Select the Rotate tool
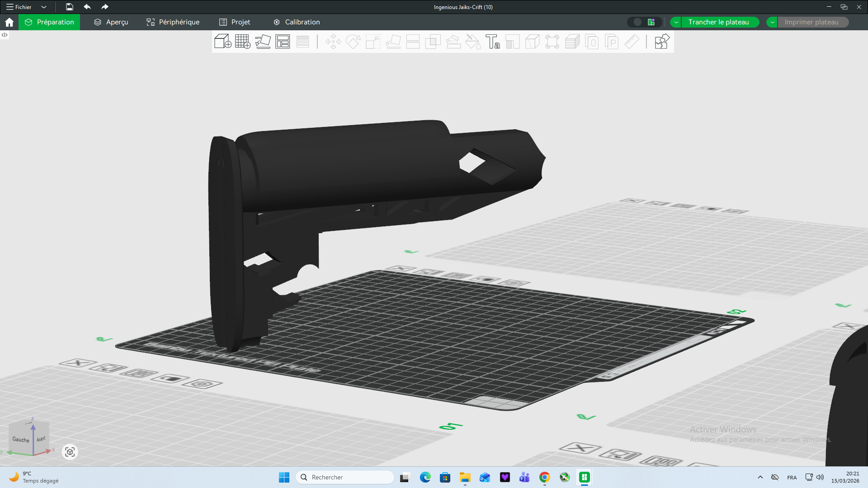The image size is (868, 488). (353, 42)
